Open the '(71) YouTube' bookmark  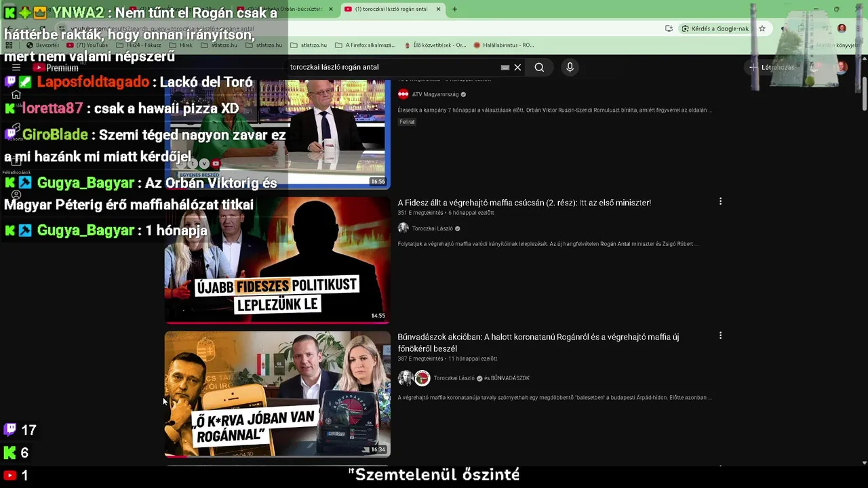pos(87,45)
